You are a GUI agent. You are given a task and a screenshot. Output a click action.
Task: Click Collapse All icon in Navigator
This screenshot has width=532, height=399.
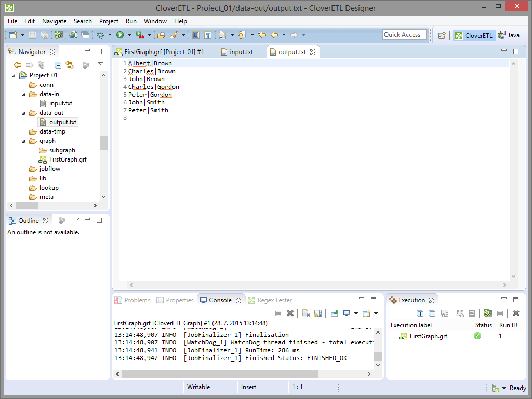(x=58, y=65)
